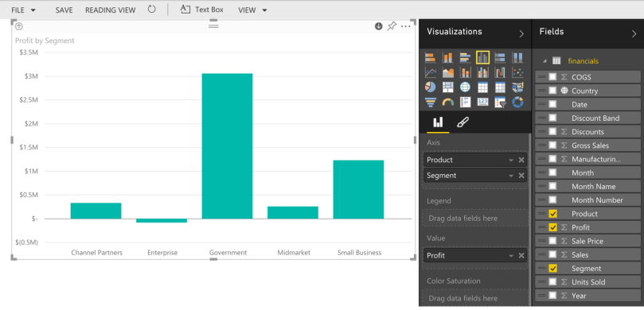Check the Country field checkbox

[x=552, y=91]
